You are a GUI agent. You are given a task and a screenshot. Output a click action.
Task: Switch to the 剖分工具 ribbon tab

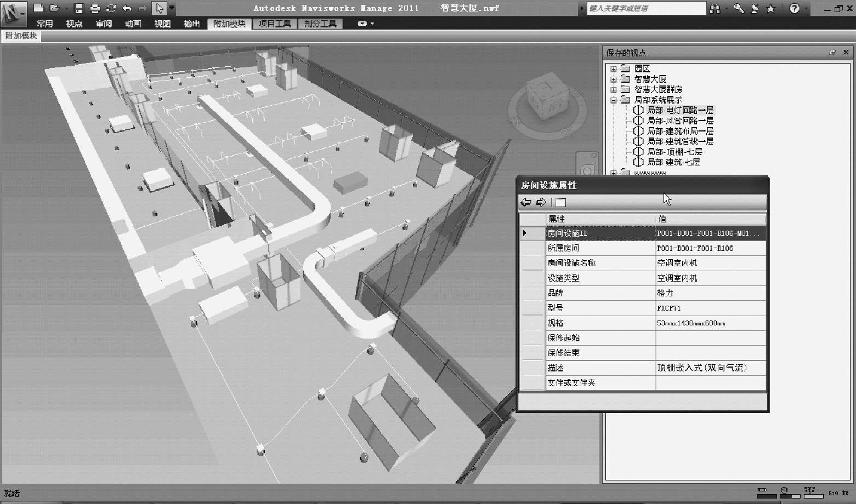pyautogui.click(x=321, y=24)
